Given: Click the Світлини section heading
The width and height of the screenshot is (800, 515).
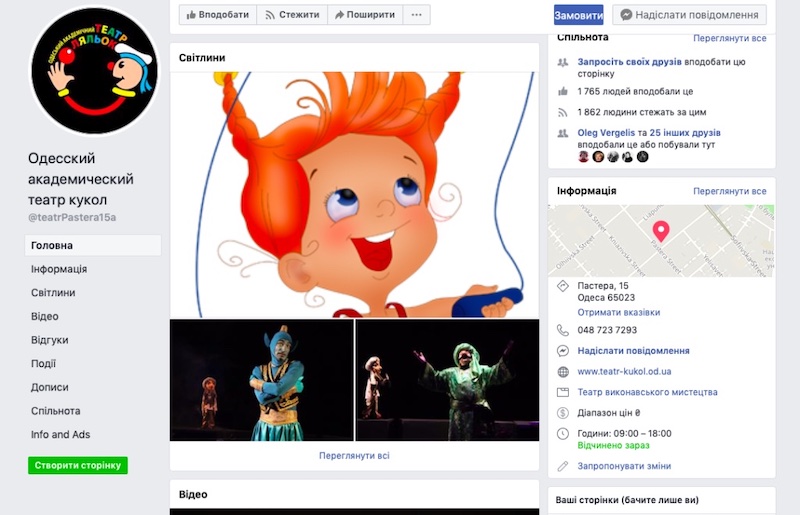Looking at the screenshot, I should click(202, 58).
